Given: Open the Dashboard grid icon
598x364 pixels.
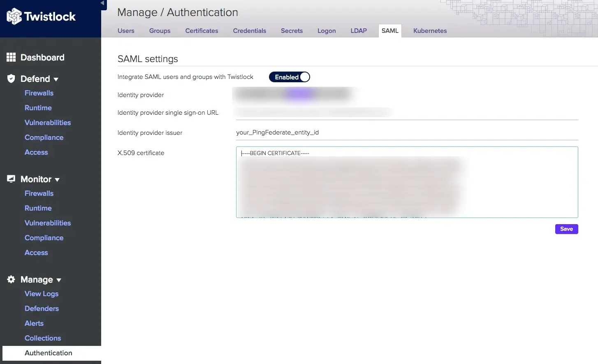Looking at the screenshot, I should pos(11,57).
